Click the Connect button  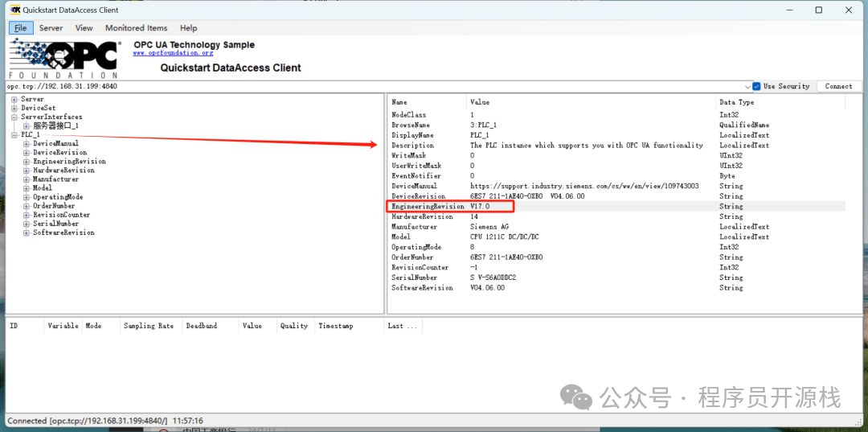pos(838,86)
